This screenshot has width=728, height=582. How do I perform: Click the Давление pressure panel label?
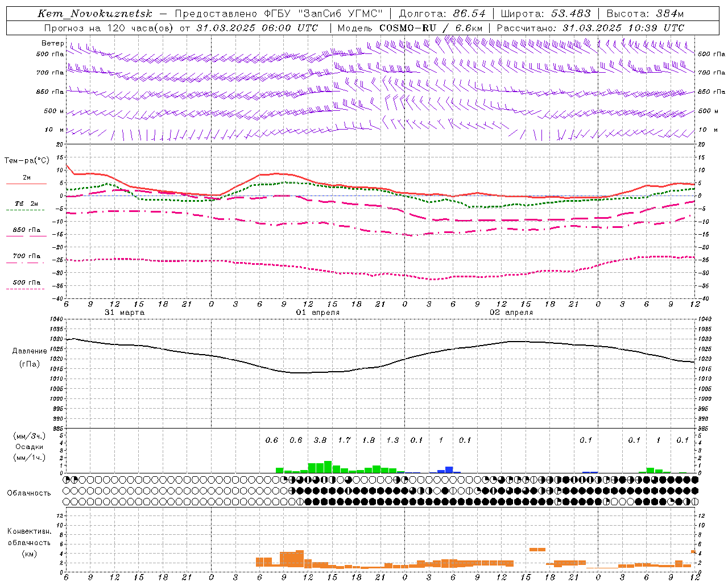[x=30, y=351]
